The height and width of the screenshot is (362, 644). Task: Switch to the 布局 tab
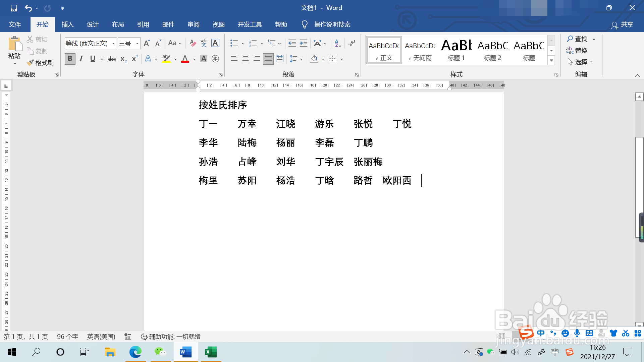[x=118, y=24]
